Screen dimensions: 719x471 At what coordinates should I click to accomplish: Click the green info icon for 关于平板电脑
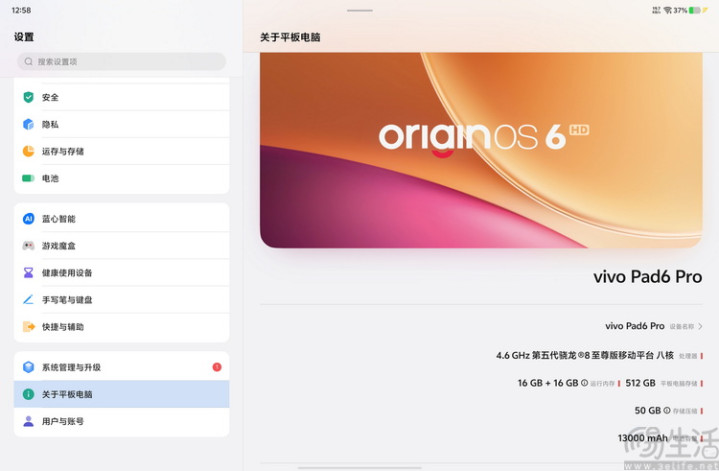28,394
